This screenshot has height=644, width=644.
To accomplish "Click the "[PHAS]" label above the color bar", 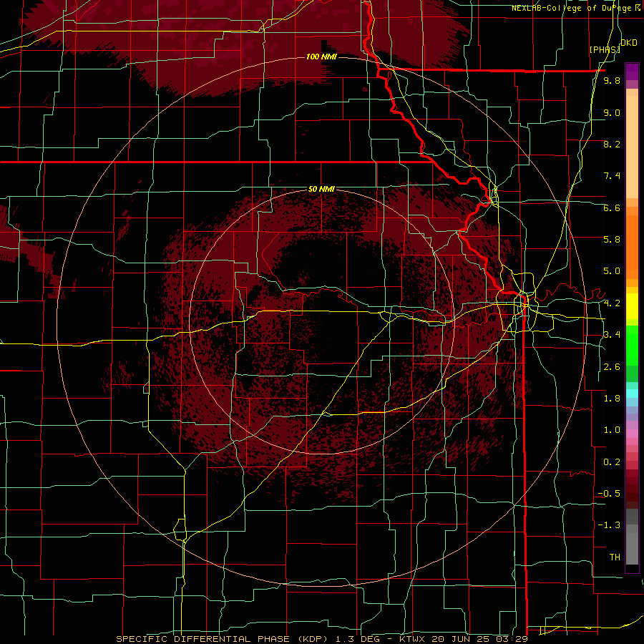I will 605,49.
